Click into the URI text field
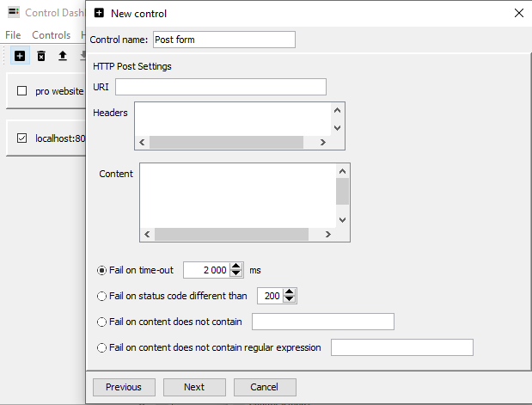 coord(221,87)
